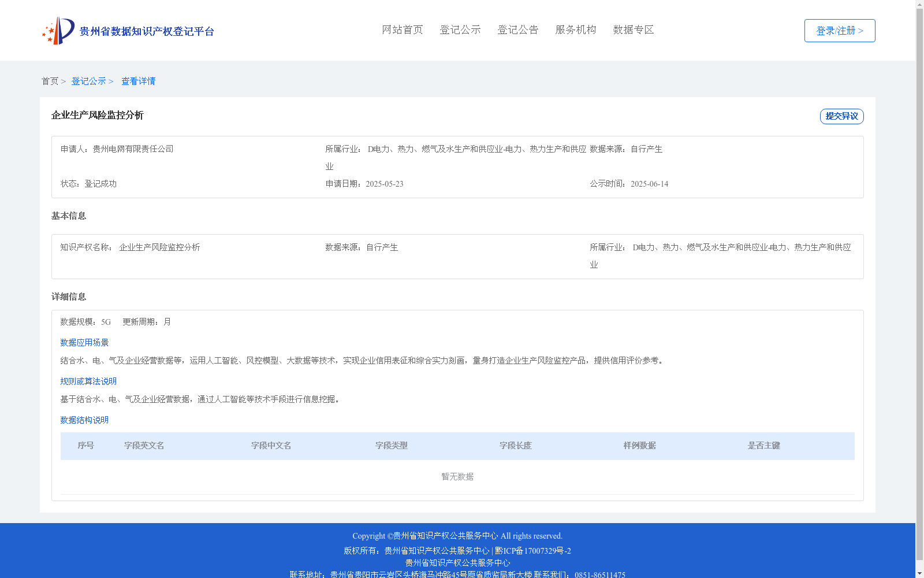Open the 数据专区 navigation item
This screenshot has height=578, width=924.
coord(632,29)
